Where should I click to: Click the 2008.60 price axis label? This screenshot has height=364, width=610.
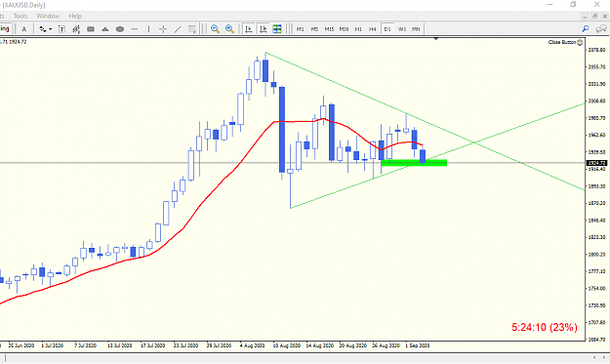tap(596, 101)
